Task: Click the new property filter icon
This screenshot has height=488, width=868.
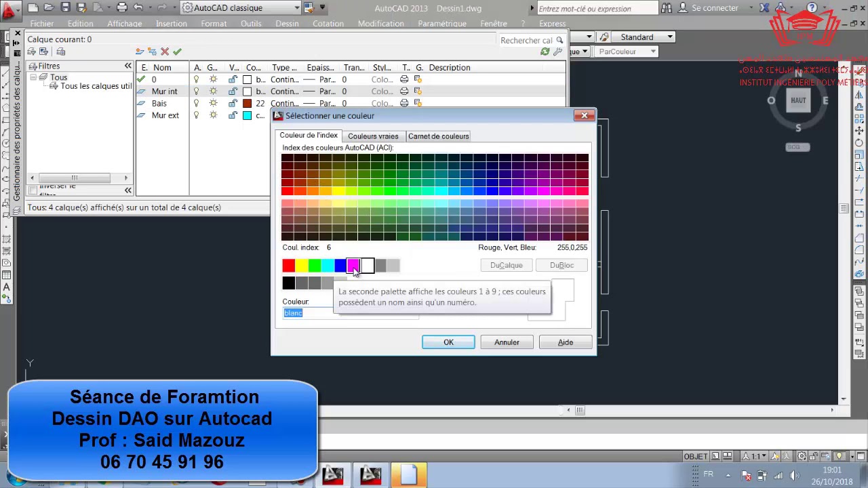Action: pyautogui.click(x=31, y=52)
